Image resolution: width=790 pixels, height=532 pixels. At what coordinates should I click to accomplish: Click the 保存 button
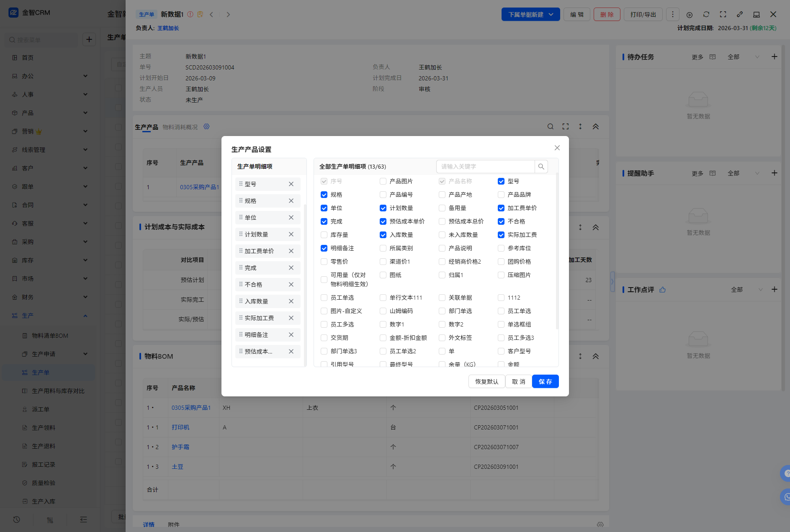pyautogui.click(x=545, y=381)
